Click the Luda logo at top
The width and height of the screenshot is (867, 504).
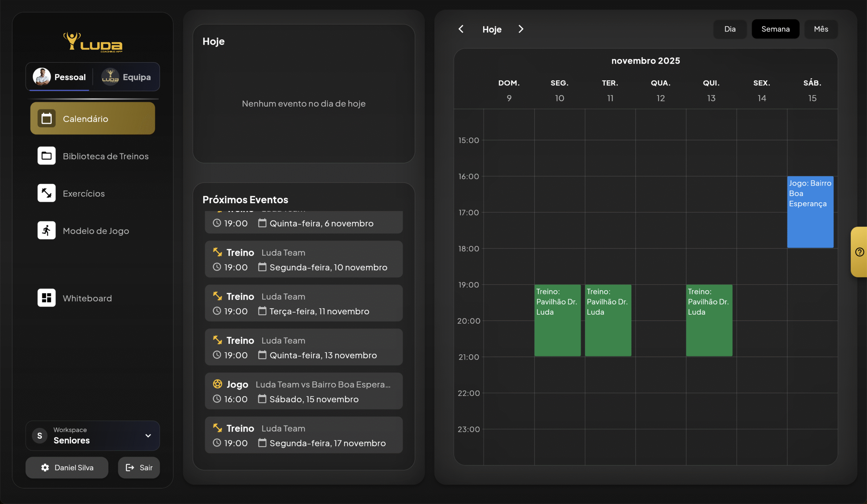[92, 42]
